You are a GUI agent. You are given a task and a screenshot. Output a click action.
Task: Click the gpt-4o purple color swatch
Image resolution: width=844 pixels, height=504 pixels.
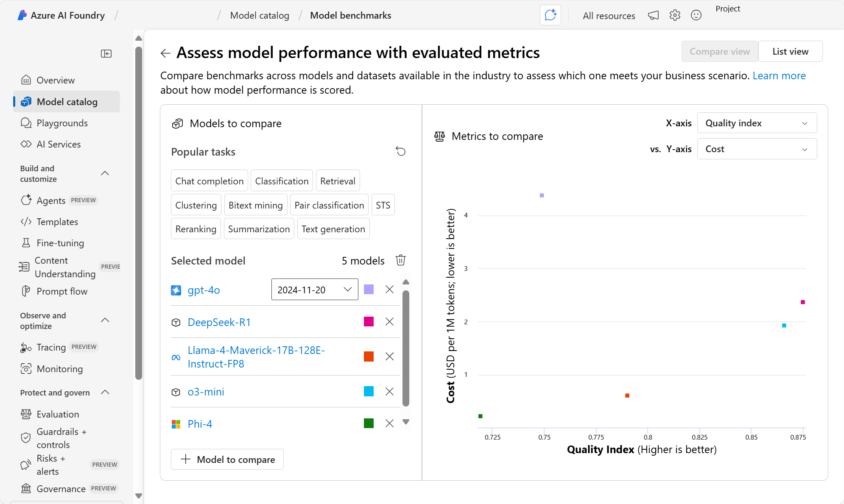click(x=369, y=290)
